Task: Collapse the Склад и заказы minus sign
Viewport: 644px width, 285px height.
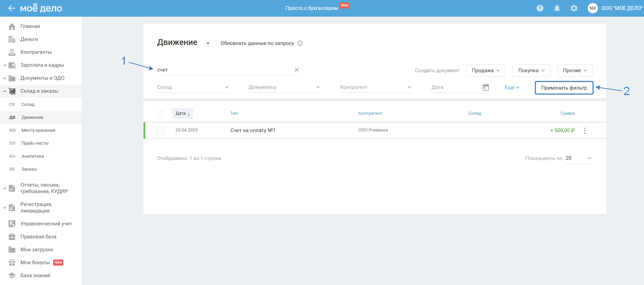Action: [x=5, y=91]
